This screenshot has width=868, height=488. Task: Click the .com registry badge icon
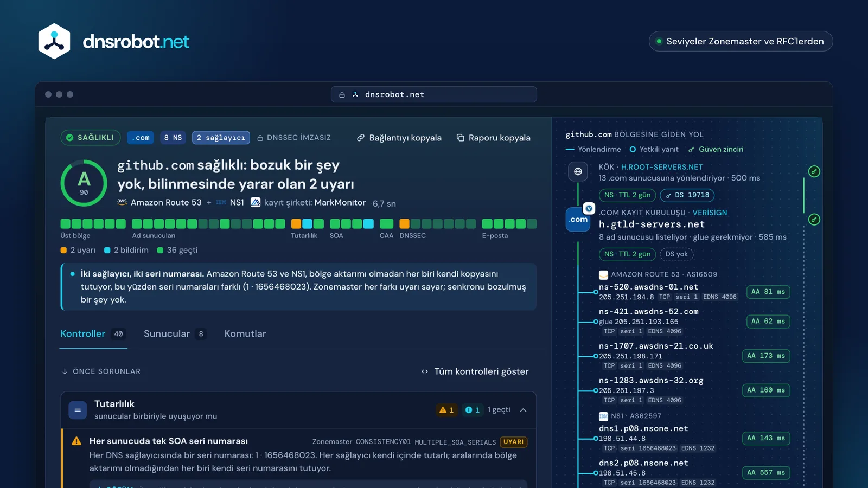(578, 220)
